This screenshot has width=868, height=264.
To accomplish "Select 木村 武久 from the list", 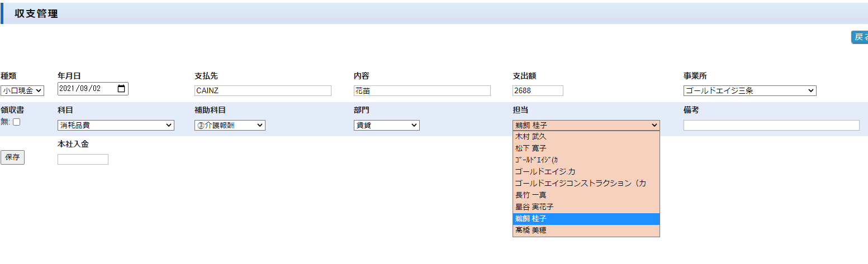I will [x=530, y=137].
